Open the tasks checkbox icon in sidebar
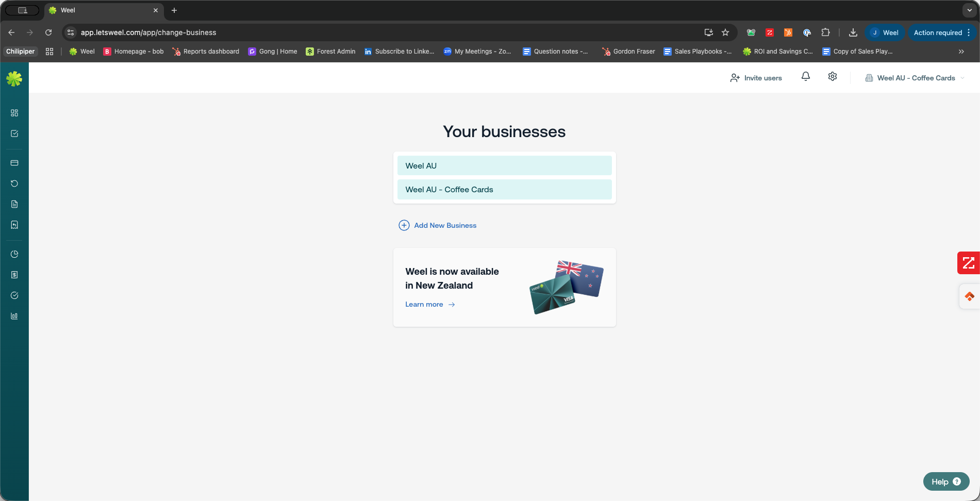 (x=14, y=133)
